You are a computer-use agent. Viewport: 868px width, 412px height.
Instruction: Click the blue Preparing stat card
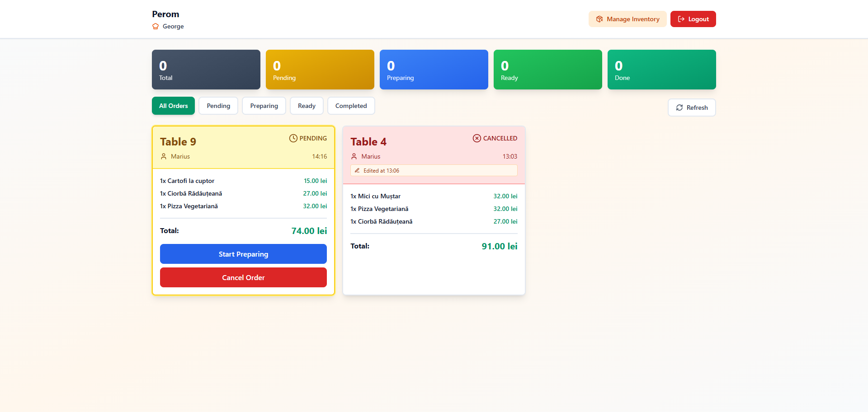tap(434, 70)
